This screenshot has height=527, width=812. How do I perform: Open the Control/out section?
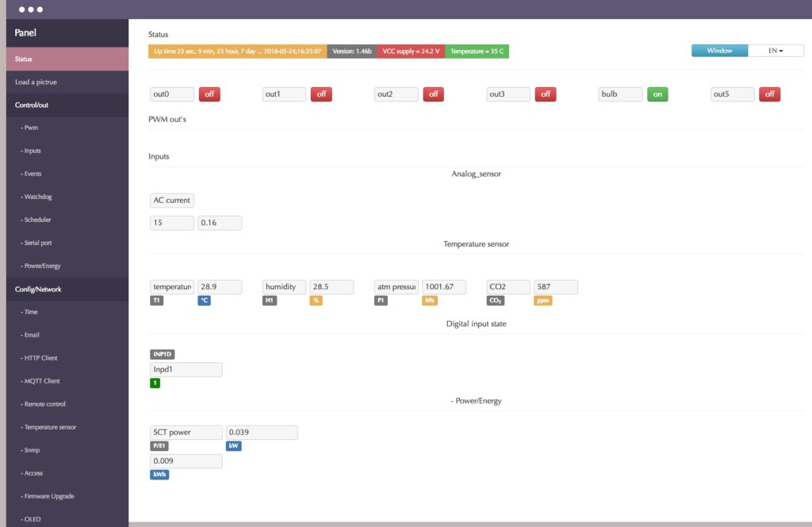(x=67, y=105)
